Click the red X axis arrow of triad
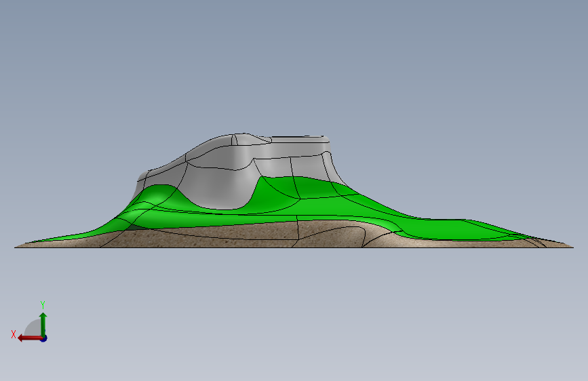The height and width of the screenshot is (381, 588). point(30,338)
